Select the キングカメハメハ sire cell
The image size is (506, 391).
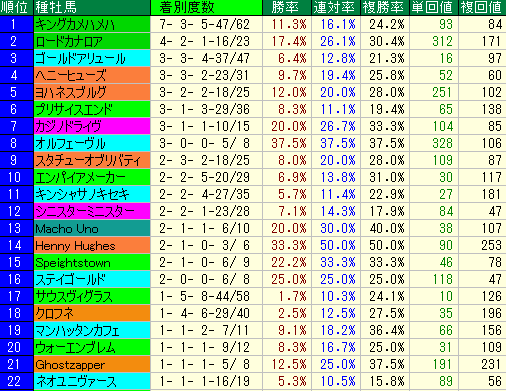92,24
